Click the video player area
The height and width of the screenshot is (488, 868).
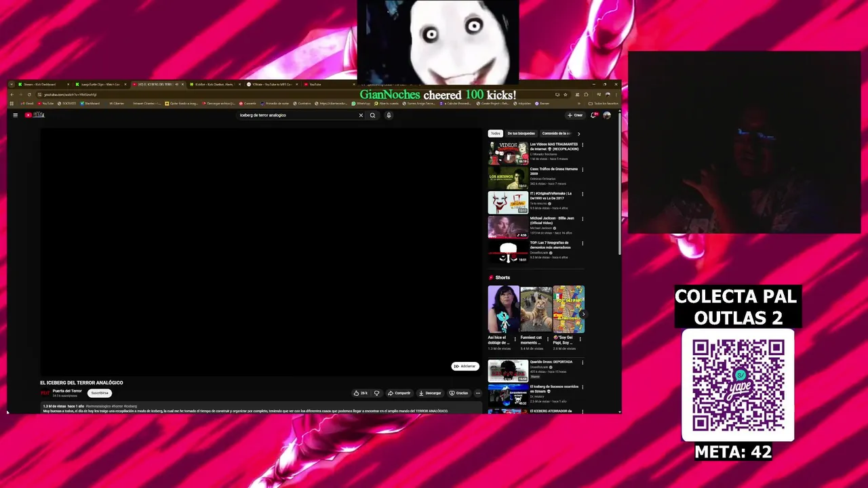pyautogui.click(x=261, y=251)
